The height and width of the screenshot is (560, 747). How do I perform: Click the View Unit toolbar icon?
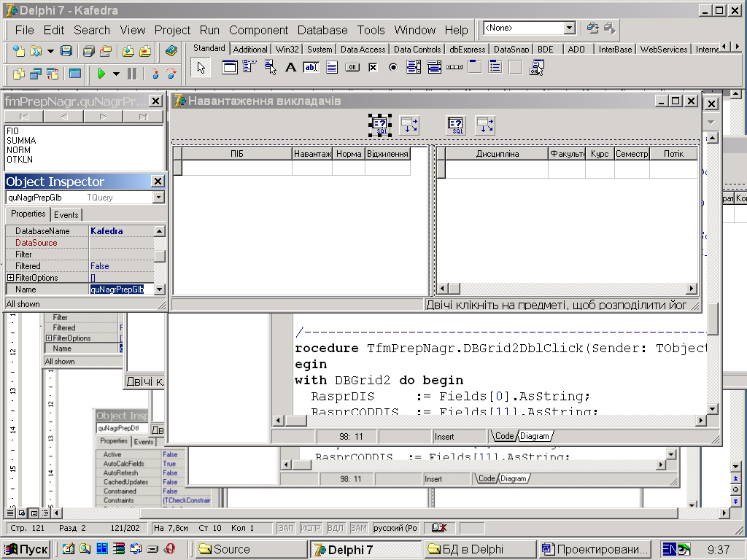(18, 74)
